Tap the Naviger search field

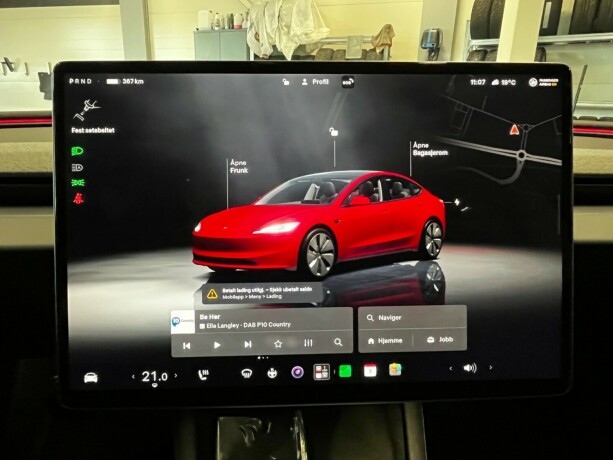pyautogui.click(x=412, y=318)
